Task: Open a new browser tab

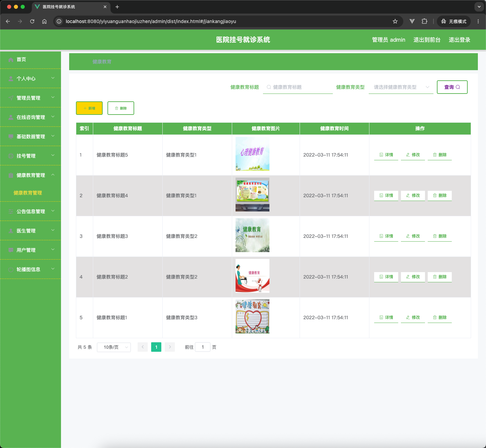Action: click(x=117, y=7)
